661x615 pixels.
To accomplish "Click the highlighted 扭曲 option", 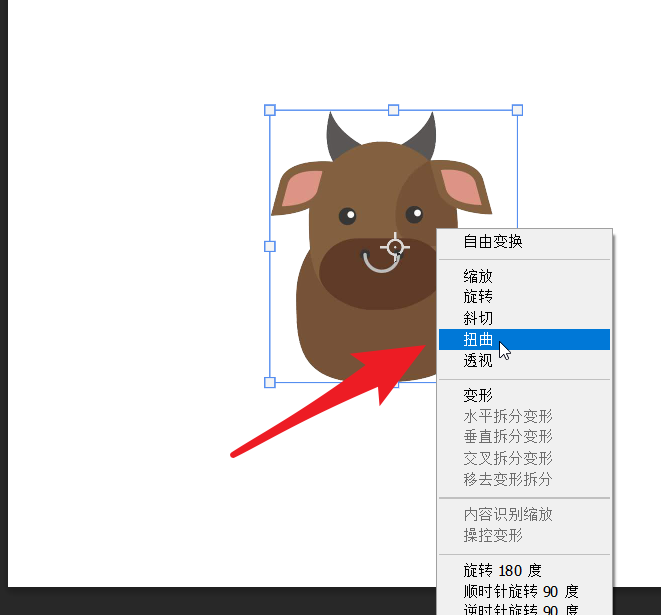I will (x=524, y=339).
